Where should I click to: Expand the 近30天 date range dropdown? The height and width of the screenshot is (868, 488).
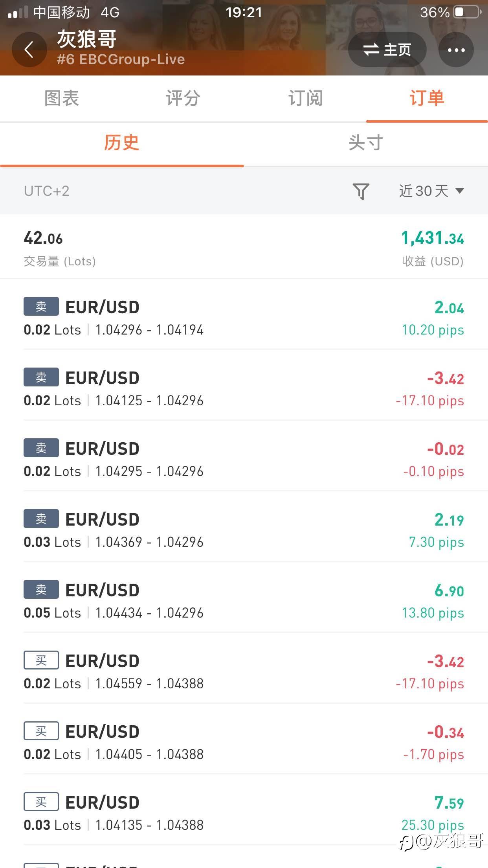[431, 191]
